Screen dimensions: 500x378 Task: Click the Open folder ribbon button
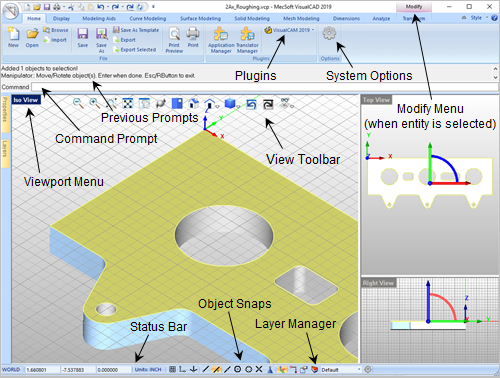(x=32, y=37)
